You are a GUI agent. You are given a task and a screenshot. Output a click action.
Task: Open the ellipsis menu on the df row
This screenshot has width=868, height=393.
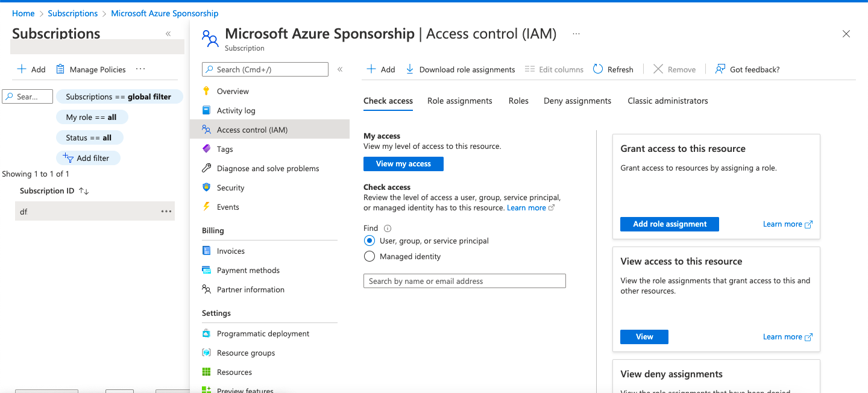coord(166,212)
